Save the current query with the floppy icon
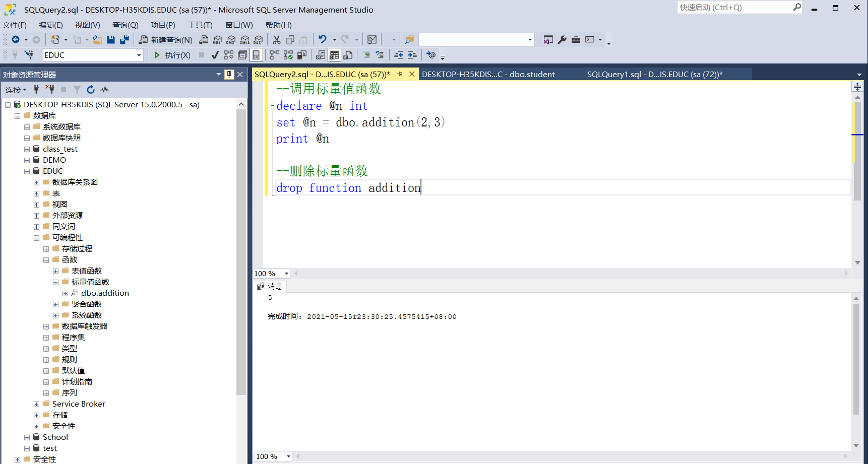The height and width of the screenshot is (464, 868). (111, 40)
